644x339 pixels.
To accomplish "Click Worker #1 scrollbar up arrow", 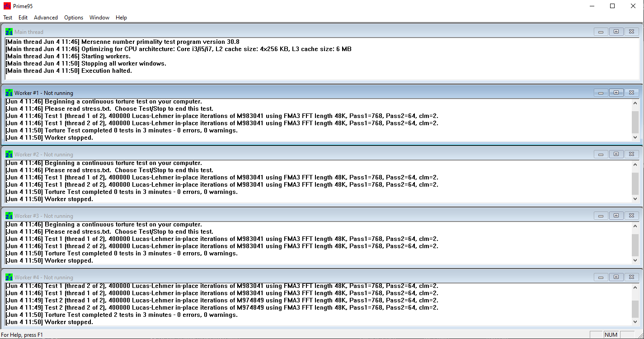I will [x=635, y=103].
